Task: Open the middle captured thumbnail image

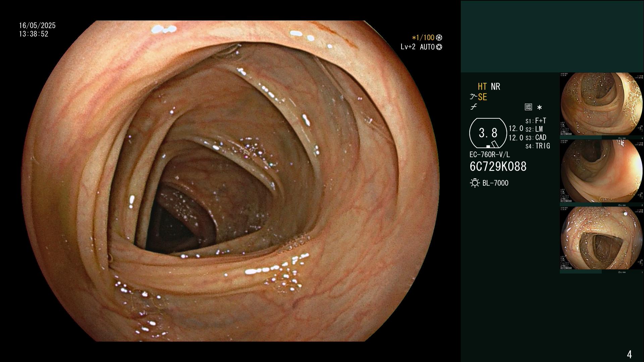Action: click(x=602, y=171)
